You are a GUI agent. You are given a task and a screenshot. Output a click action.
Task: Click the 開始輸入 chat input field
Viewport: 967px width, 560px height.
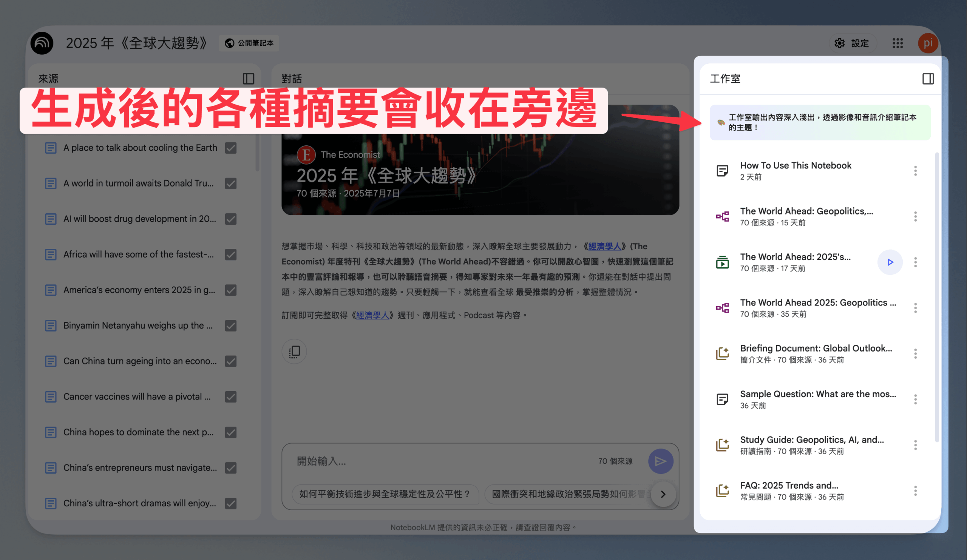(x=441, y=461)
